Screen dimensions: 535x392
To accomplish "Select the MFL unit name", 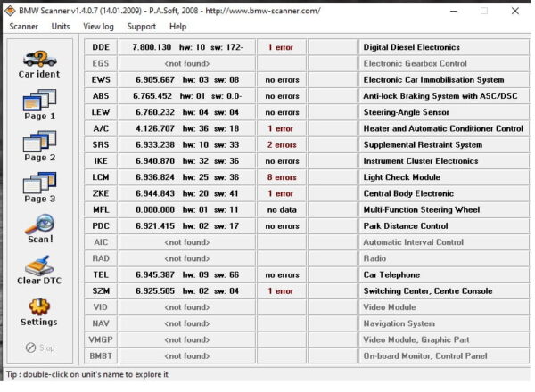I will [x=101, y=209].
